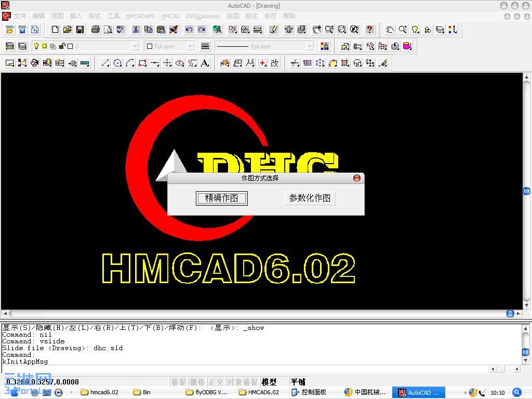This screenshot has height=399, width=532.
Task: Click the PDF export icon
Action: tap(35, 30)
